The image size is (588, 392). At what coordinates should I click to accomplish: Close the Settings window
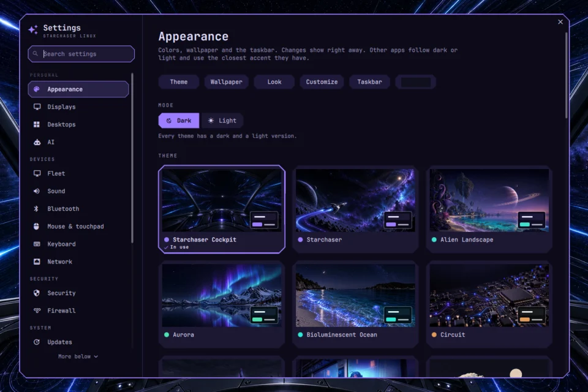560,22
